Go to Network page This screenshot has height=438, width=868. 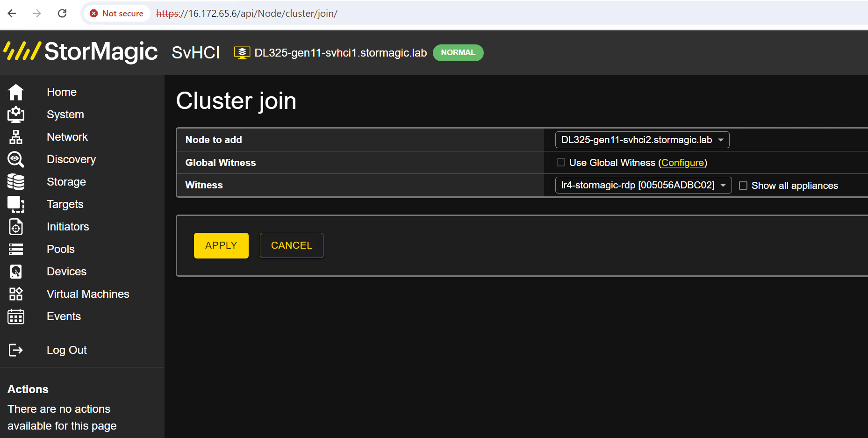(67, 137)
